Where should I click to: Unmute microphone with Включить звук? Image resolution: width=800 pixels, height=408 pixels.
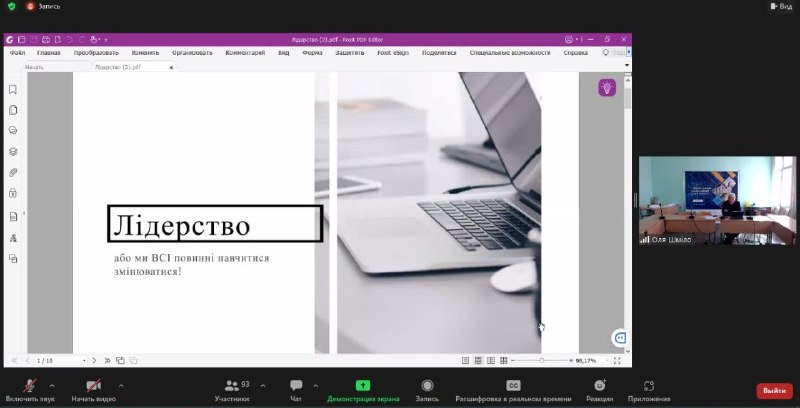(30, 391)
